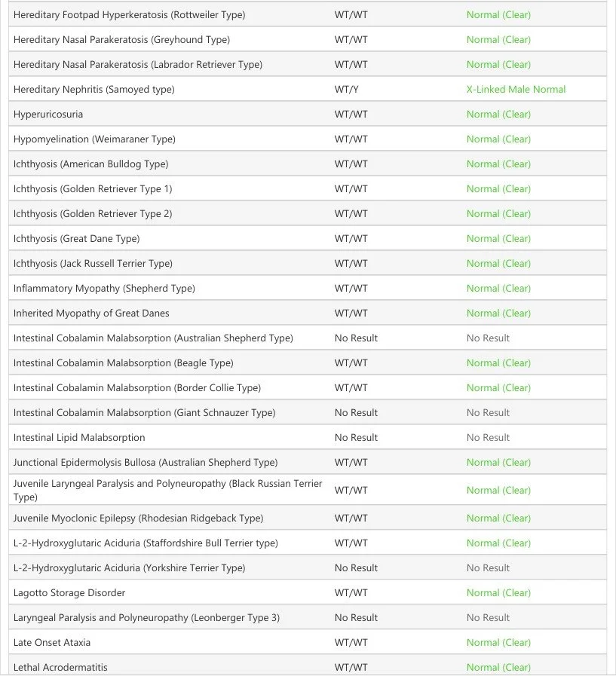616x676 pixels.
Task: Click No Result status for Giant Schnauzer Type
Action: click(x=488, y=412)
